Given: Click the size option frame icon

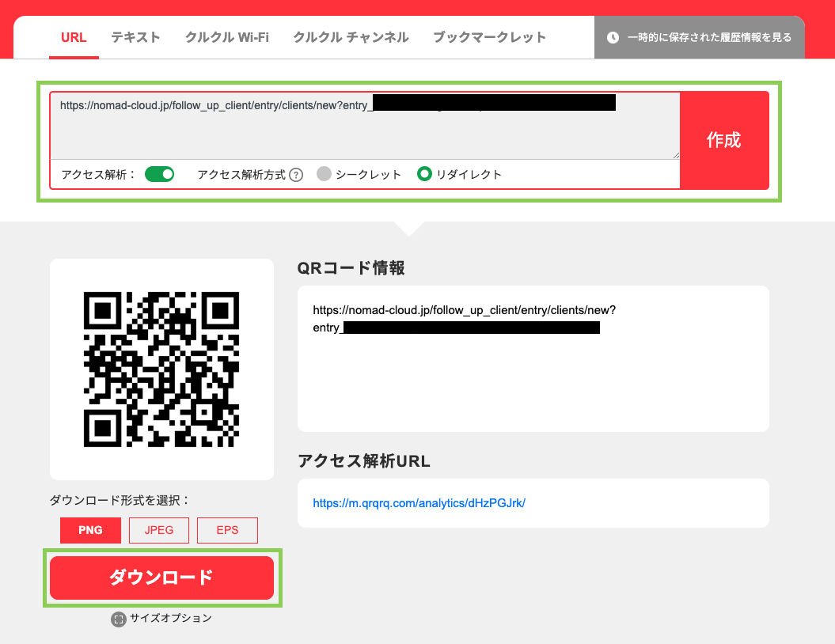Looking at the screenshot, I should click(x=118, y=619).
